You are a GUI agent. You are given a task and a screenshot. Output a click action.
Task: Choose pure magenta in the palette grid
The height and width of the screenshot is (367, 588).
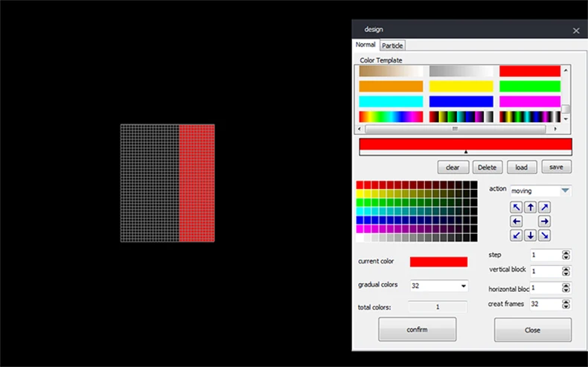359,229
